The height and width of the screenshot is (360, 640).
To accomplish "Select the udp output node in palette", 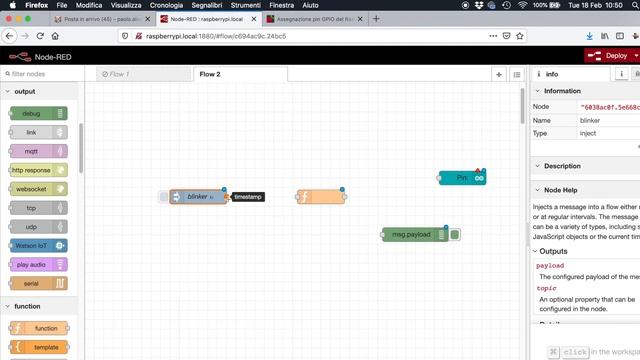I will tap(38, 227).
